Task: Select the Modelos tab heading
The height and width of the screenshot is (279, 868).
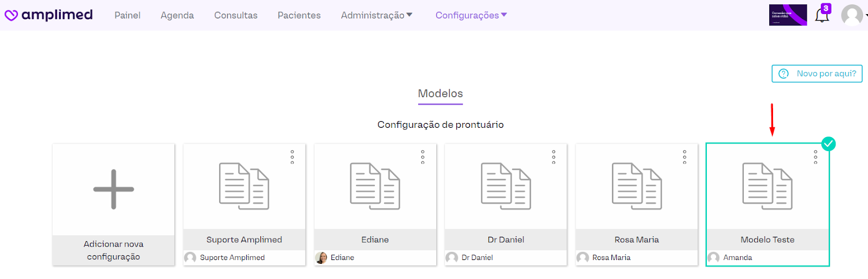Action: [x=441, y=94]
